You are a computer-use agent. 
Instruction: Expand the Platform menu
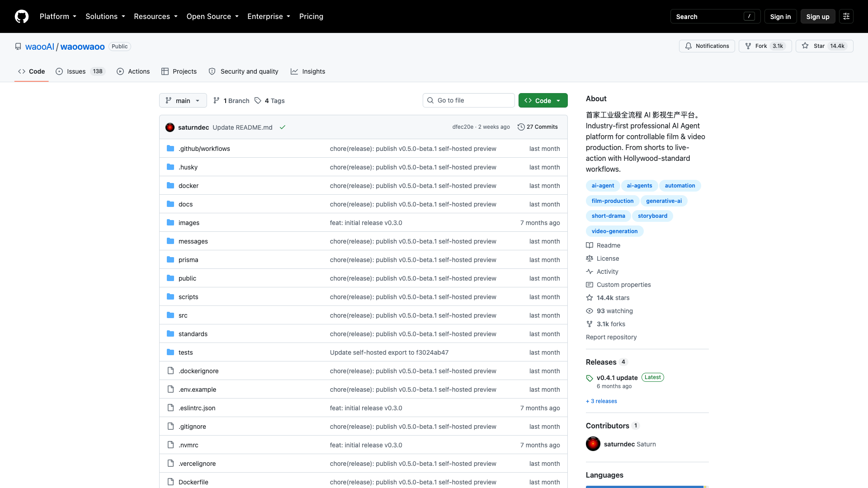tap(58, 16)
